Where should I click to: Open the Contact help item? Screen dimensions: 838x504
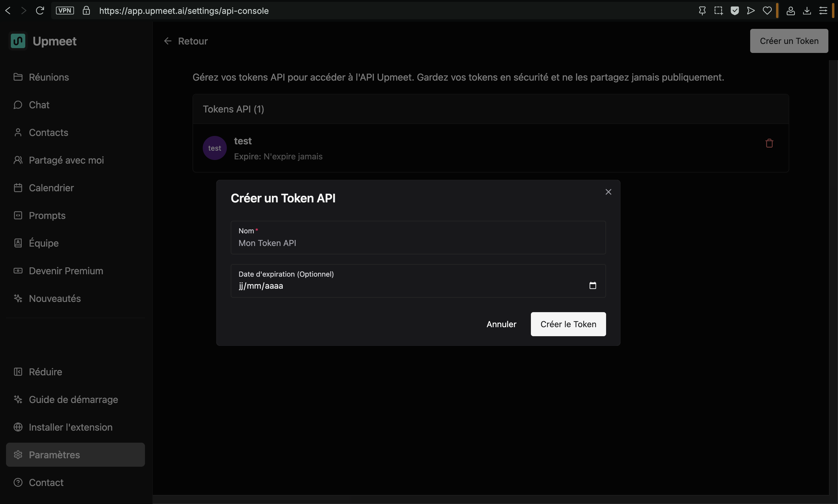[x=75, y=483]
